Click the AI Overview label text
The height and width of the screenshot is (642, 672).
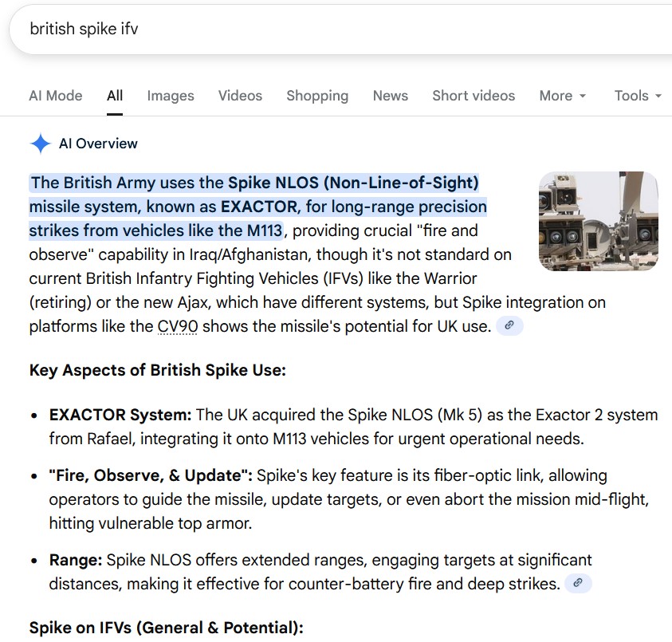(x=98, y=144)
